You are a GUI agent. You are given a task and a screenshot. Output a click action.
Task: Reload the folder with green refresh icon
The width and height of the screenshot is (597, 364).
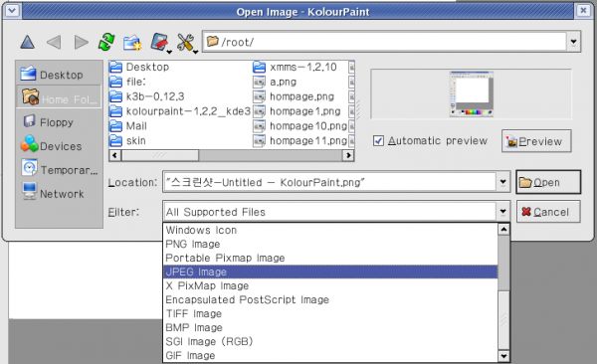click(106, 42)
